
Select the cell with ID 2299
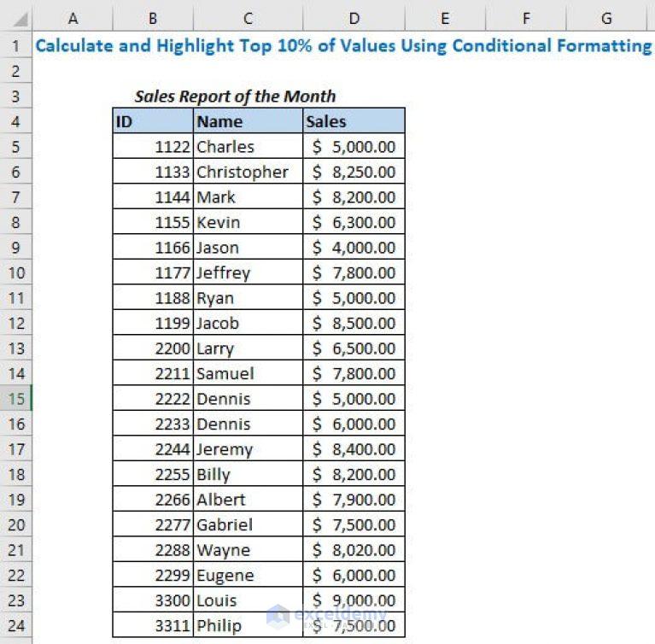coord(153,575)
